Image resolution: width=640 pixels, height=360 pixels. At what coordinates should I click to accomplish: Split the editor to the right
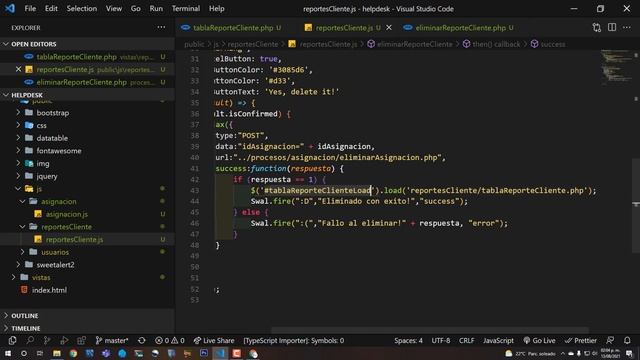(612, 27)
